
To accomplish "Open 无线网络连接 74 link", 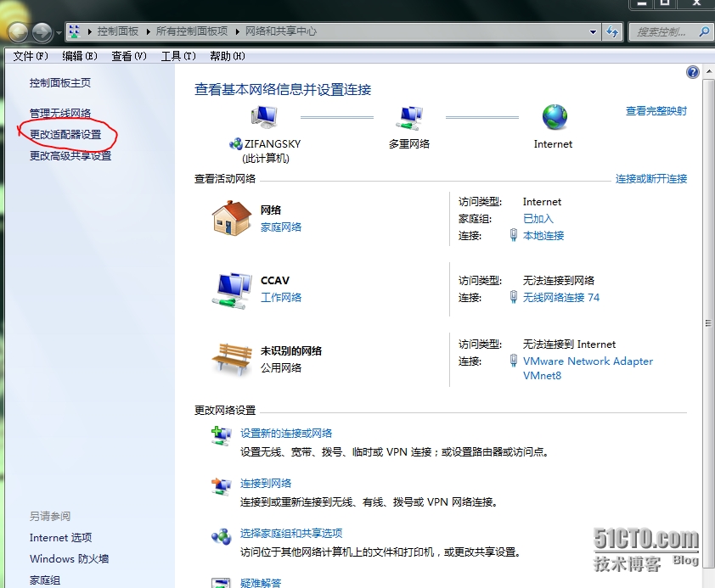I will click(x=560, y=298).
